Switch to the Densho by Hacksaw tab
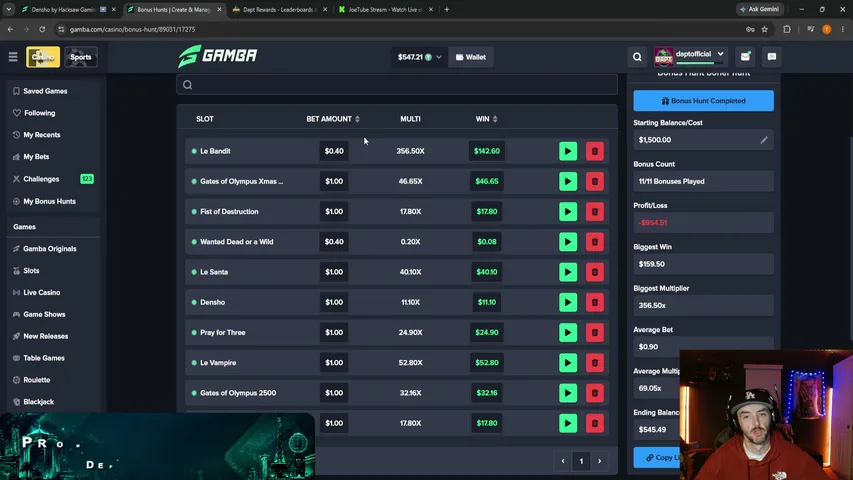Image resolution: width=853 pixels, height=480 pixels. (x=70, y=9)
